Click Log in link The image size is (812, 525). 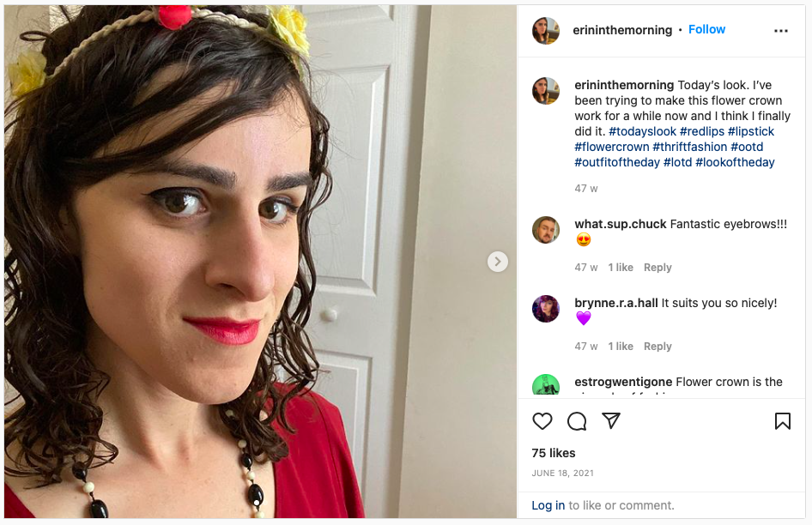click(x=548, y=505)
